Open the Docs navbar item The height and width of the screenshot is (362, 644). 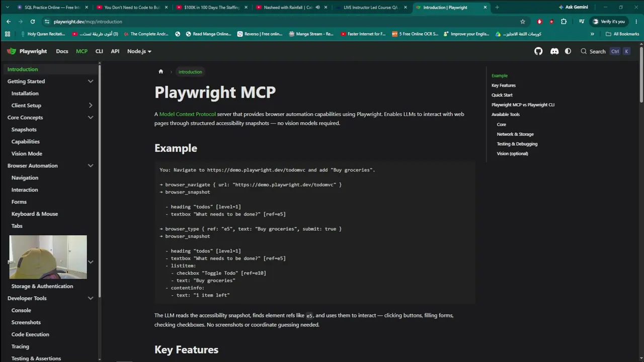[x=62, y=51]
